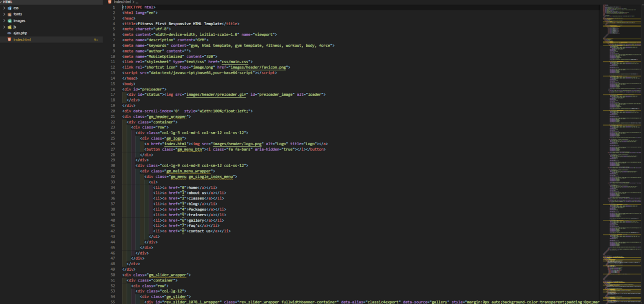Select index.html in the explorer
644x304 pixels.
click(x=51, y=39)
